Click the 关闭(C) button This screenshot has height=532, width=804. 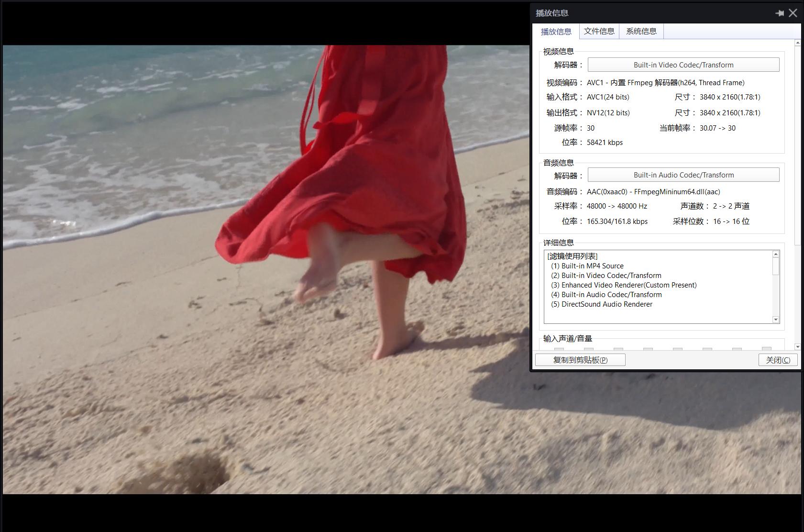(778, 359)
